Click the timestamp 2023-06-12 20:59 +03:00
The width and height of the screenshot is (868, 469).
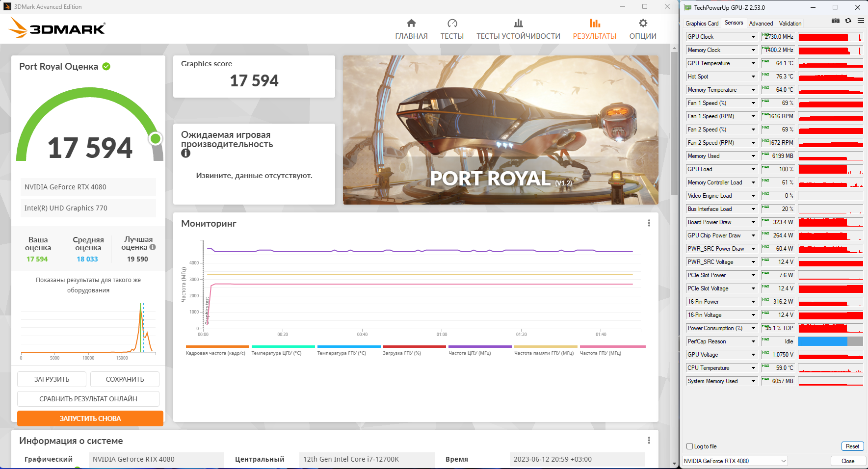[577, 460]
